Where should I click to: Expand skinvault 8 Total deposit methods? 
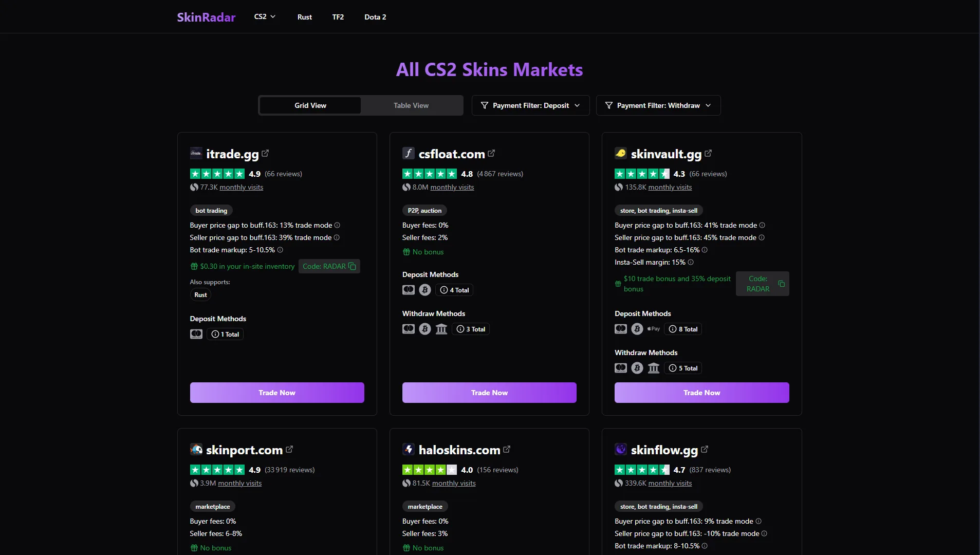point(683,329)
